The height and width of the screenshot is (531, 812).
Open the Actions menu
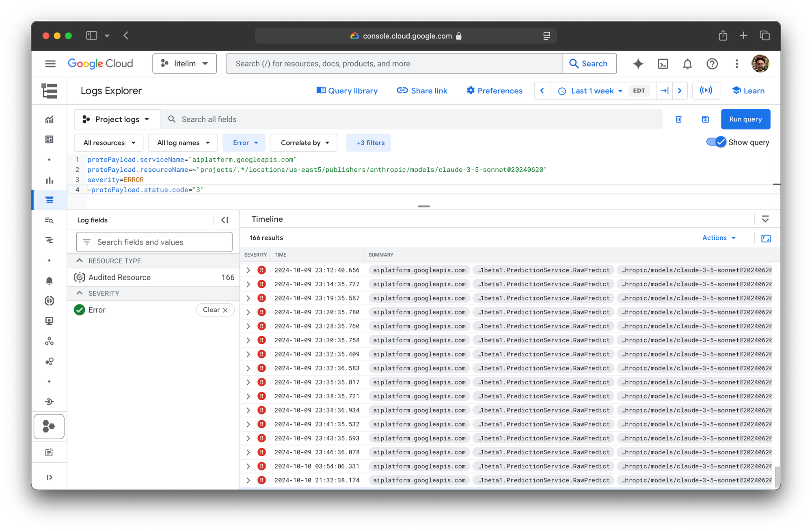pyautogui.click(x=719, y=238)
